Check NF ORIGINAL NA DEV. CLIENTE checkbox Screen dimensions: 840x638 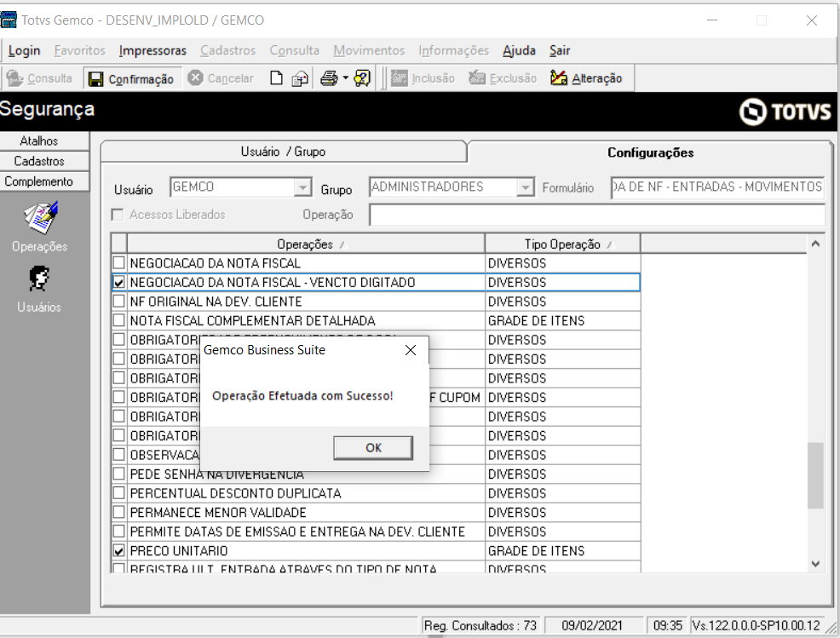(x=119, y=301)
